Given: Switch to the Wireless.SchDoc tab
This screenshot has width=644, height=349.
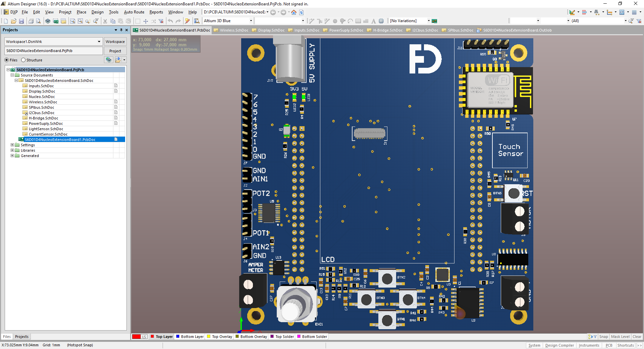Looking at the screenshot, I should pos(231,30).
